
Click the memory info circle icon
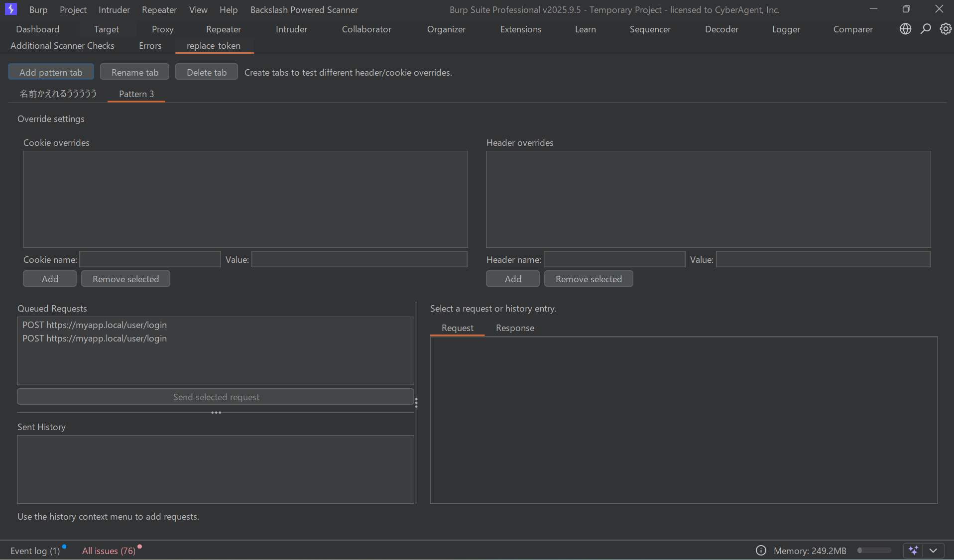coord(761,550)
